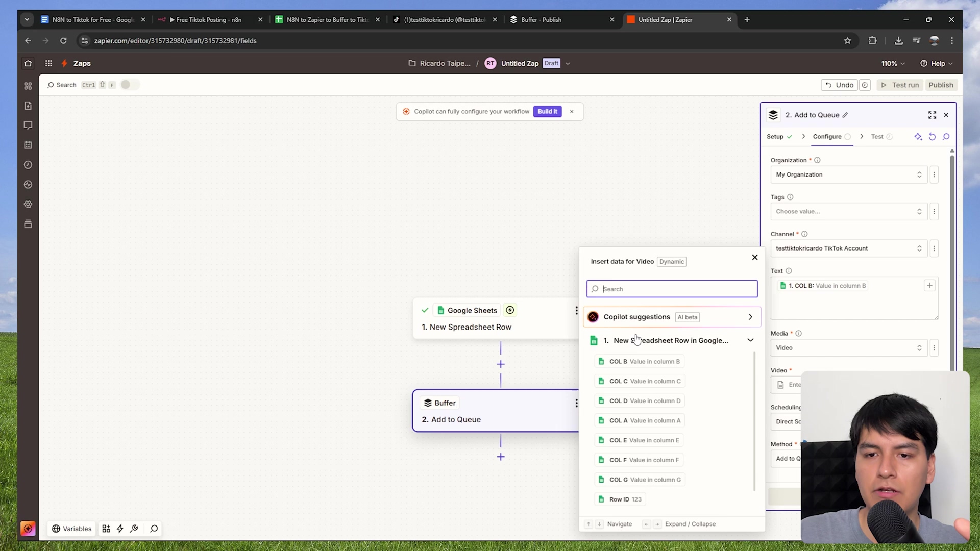Image resolution: width=980 pixels, height=551 pixels.
Task: Click plus between Google Sheets and Buffer steps
Action: 501,364
